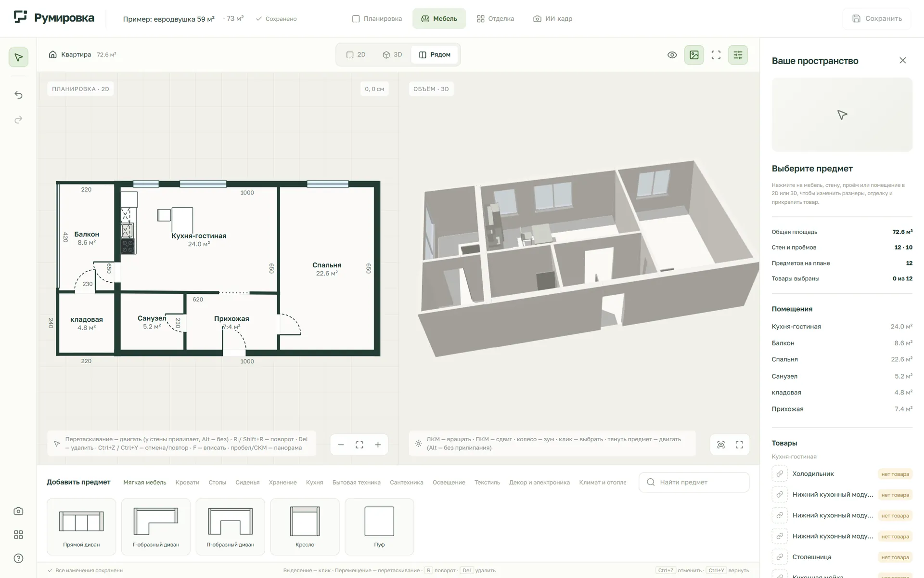This screenshot has width=924, height=578.
Task: Reset the 3D camera focus icon
Action: click(721, 445)
